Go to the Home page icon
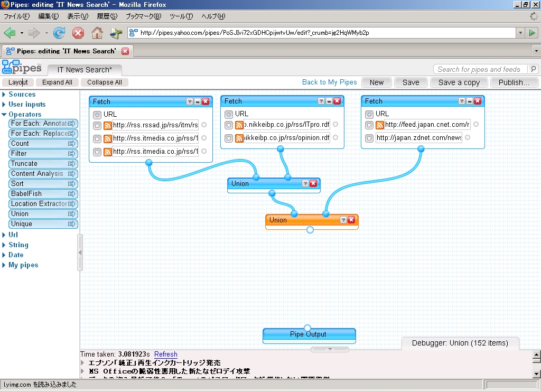Viewport: 541px width, 392px height. (97, 33)
